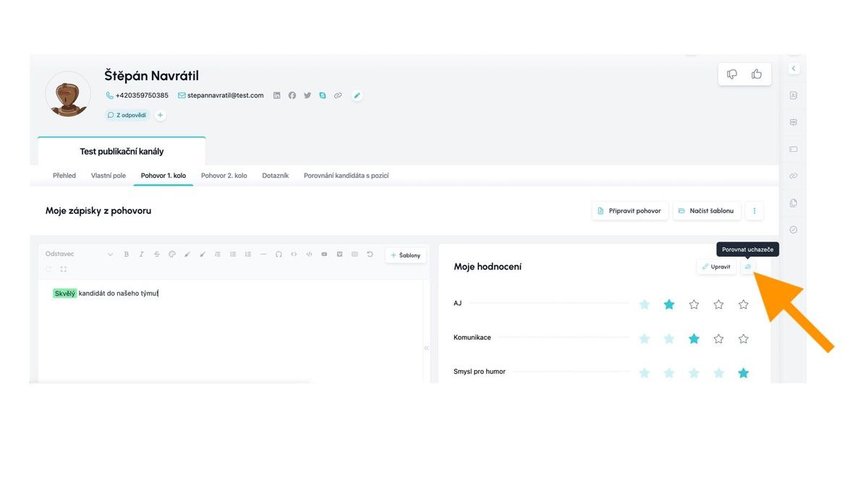Viewport: 868px width, 488px height.
Task: Set AJ rating to five stars
Action: [x=743, y=304]
